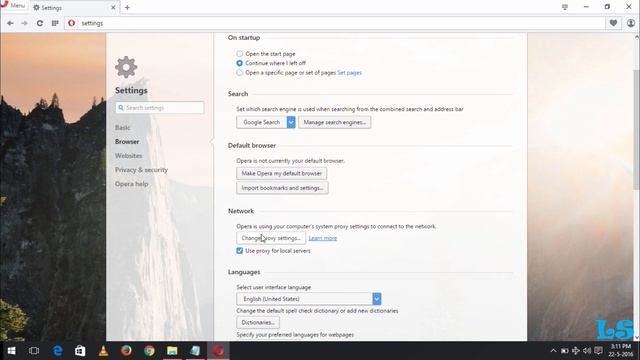Open File Explorer from taskbar

coord(172,351)
